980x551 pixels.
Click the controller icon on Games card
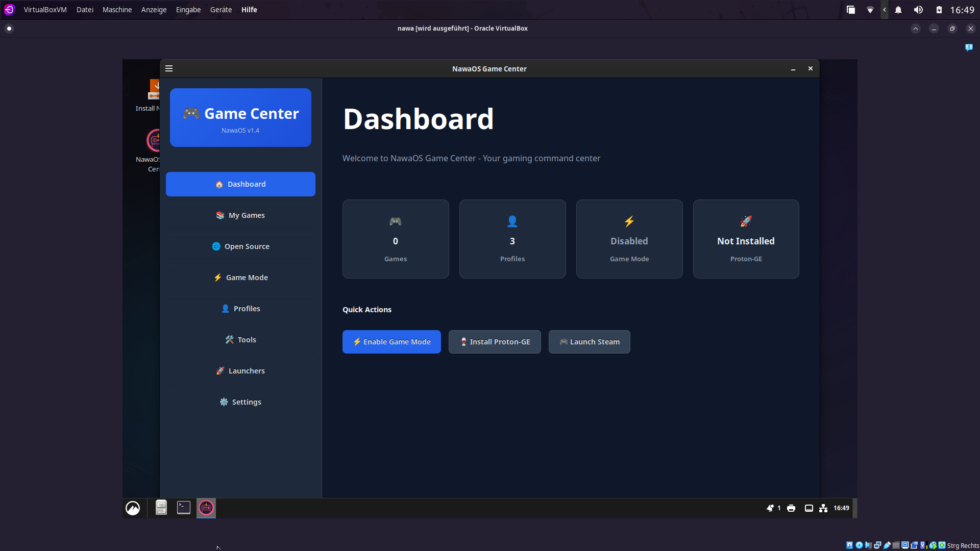[396, 221]
